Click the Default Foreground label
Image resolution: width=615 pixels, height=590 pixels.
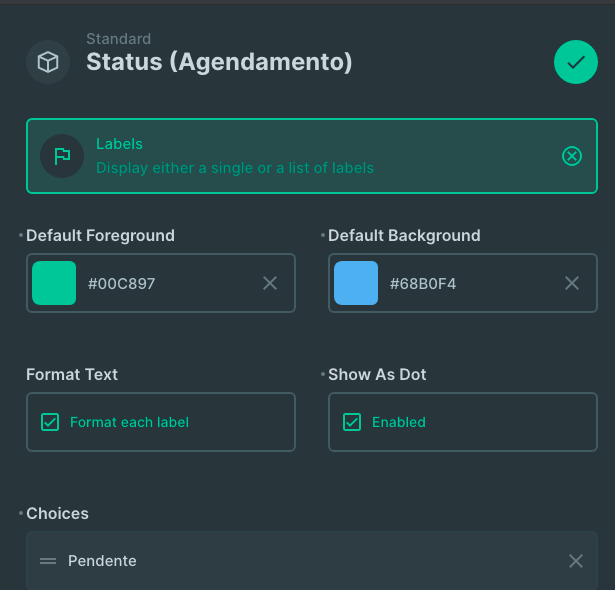(100, 235)
